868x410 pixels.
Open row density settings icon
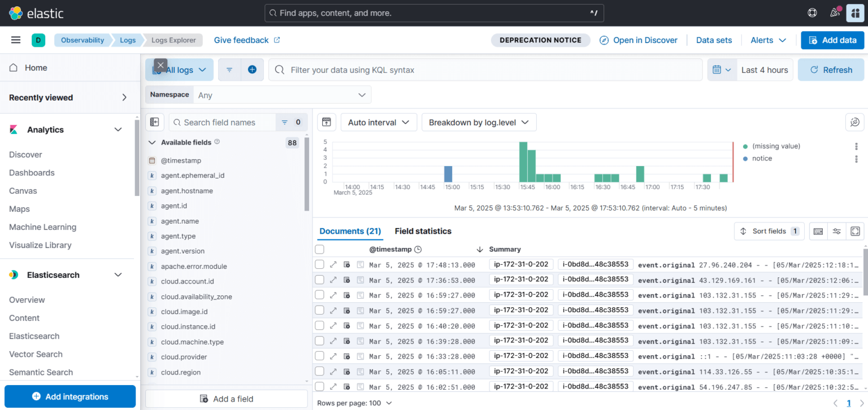pos(837,231)
